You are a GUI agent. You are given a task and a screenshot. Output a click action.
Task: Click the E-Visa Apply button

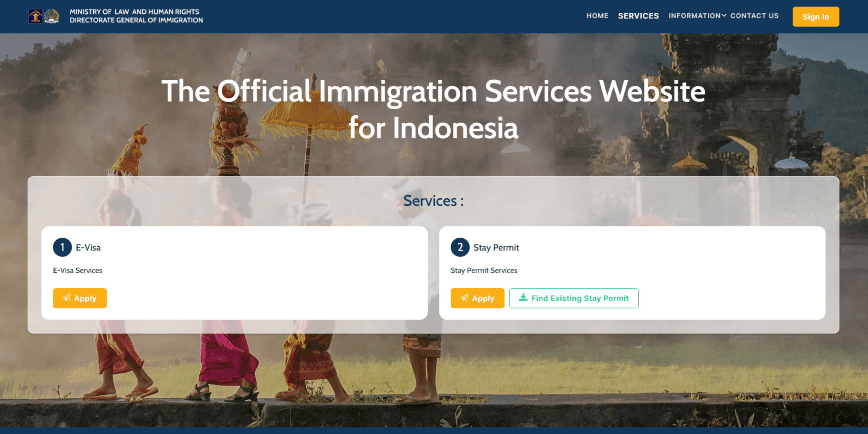click(x=80, y=298)
